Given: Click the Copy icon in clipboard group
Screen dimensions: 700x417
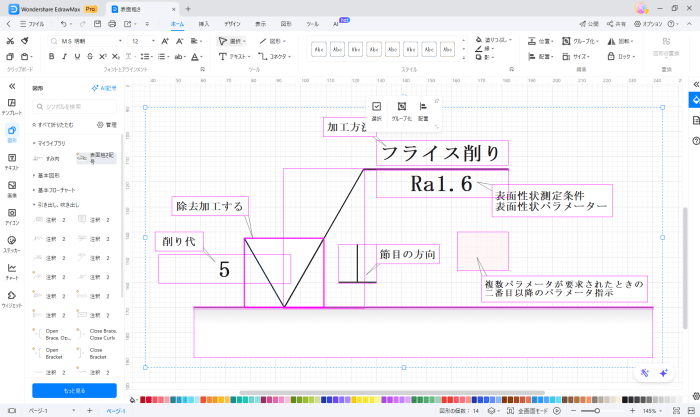Looking at the screenshot, I should [10, 57].
